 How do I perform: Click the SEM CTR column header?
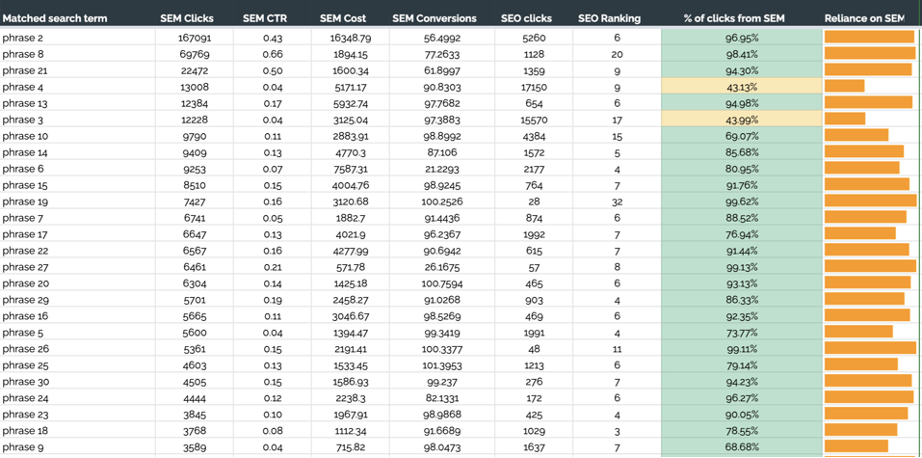tap(265, 18)
